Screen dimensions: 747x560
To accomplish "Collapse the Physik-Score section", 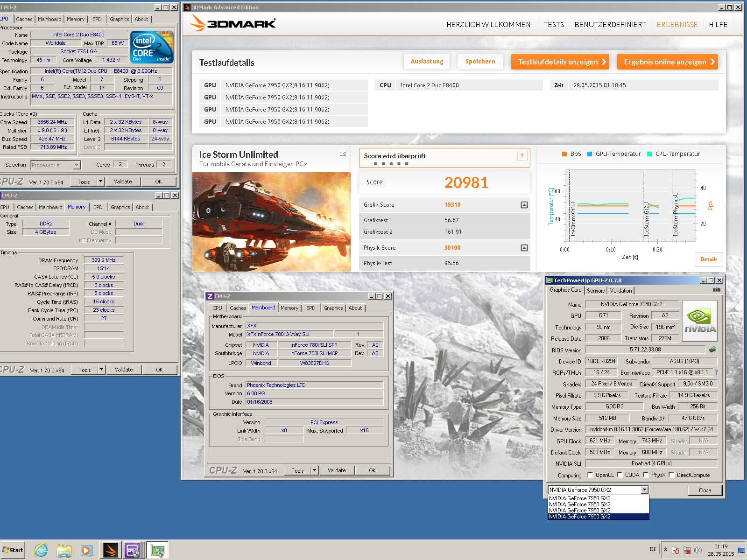I will (524, 248).
